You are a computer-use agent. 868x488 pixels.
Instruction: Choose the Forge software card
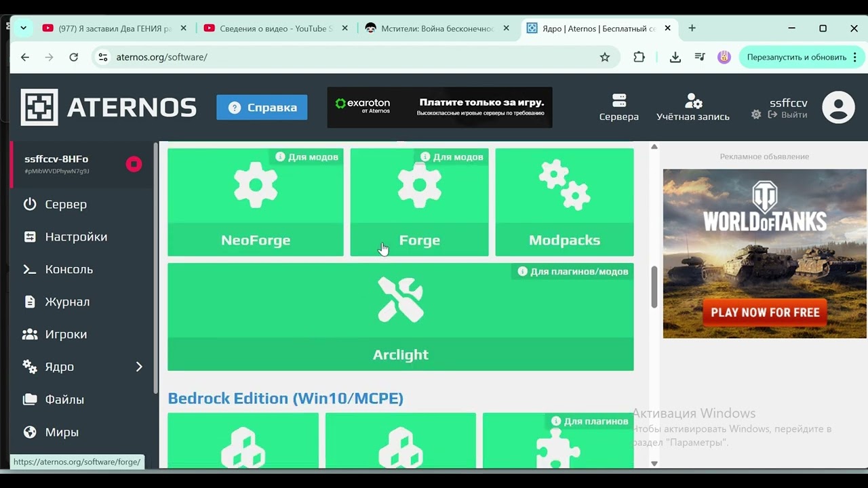click(x=419, y=202)
